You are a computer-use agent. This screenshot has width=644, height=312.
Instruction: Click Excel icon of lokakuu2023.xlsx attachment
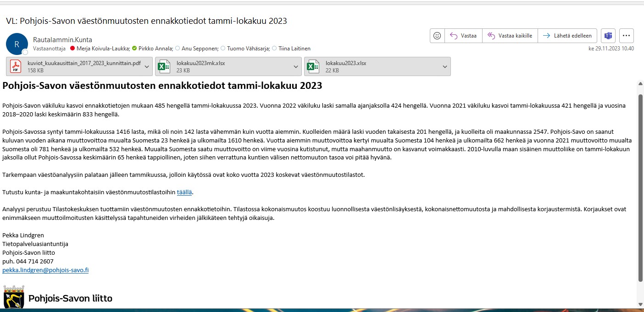(312, 67)
